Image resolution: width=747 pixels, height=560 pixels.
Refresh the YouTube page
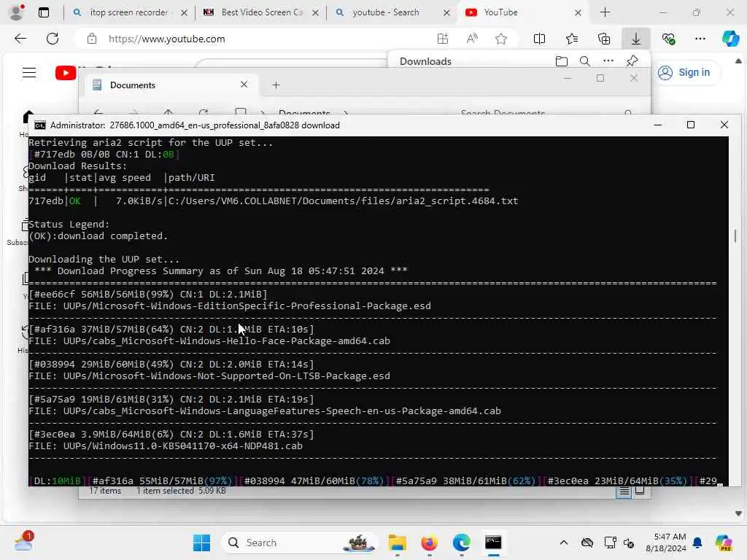[x=53, y=39]
